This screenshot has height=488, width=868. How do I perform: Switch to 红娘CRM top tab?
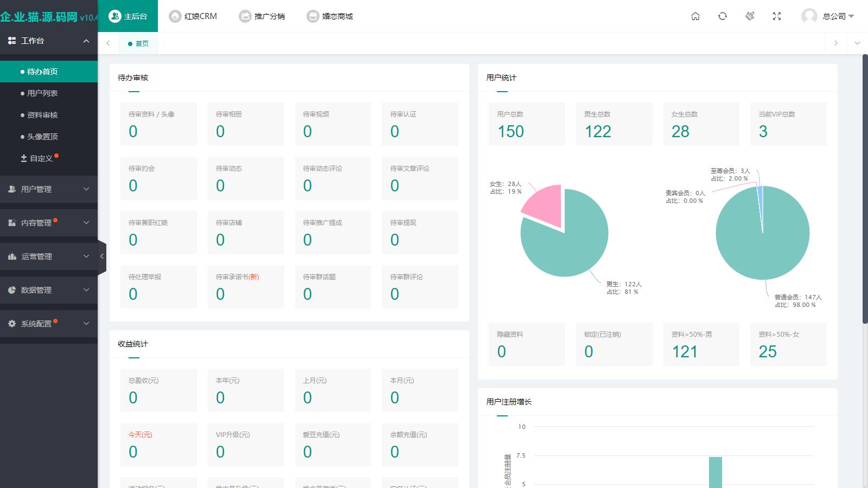point(193,16)
